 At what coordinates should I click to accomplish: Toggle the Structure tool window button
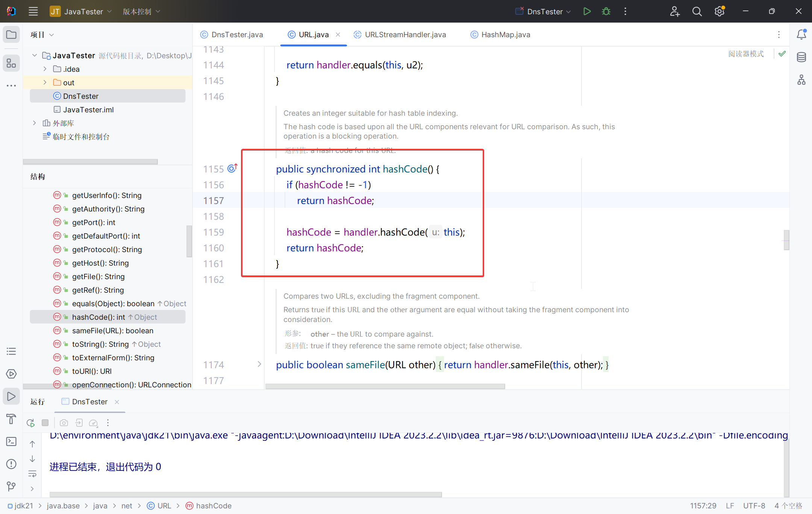[x=11, y=63]
